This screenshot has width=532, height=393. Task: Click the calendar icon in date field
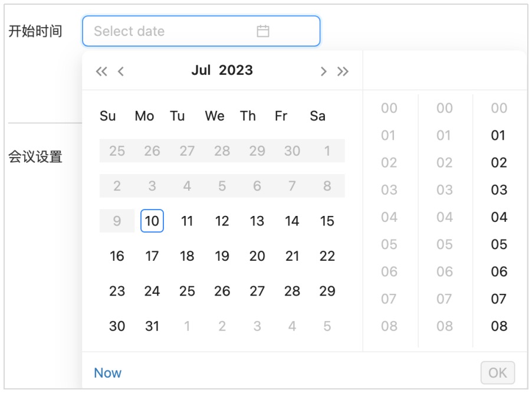coord(262,31)
